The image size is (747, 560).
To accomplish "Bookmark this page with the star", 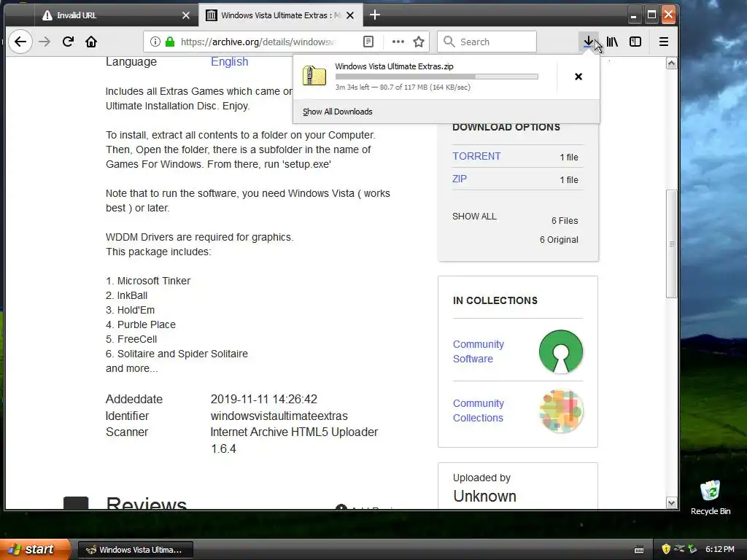I will (419, 42).
